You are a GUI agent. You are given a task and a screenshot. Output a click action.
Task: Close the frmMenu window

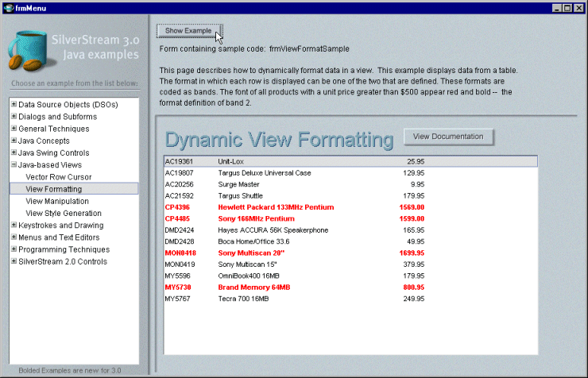pos(578,8)
